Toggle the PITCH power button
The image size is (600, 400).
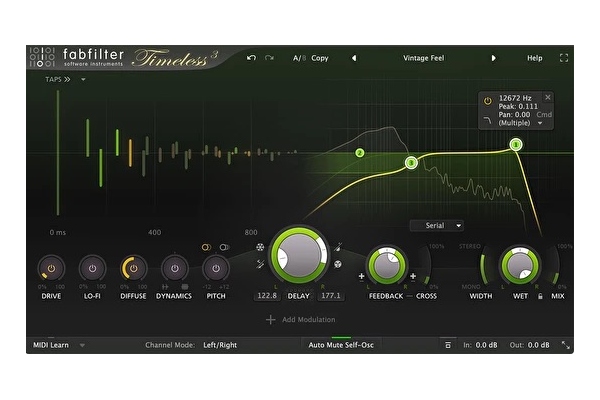pyautogui.click(x=216, y=269)
